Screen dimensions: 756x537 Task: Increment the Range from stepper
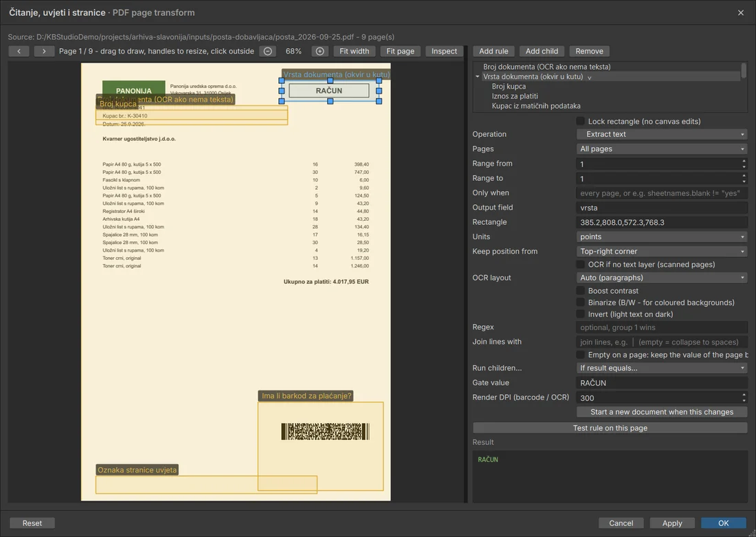pos(744,161)
